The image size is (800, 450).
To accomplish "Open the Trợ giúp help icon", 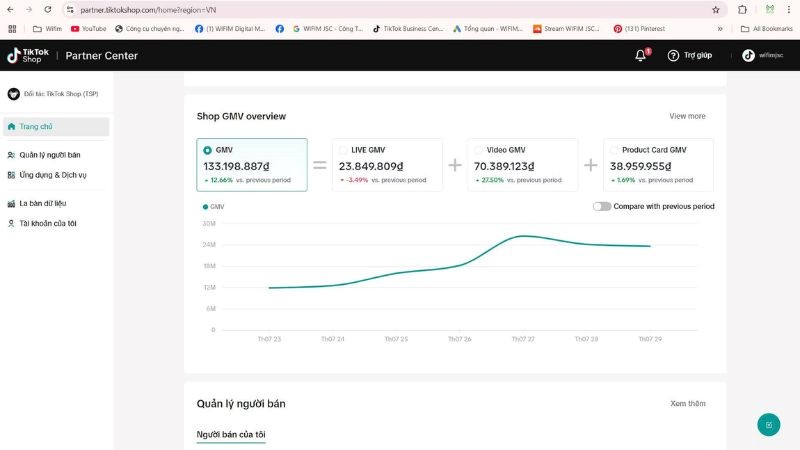I will click(673, 55).
